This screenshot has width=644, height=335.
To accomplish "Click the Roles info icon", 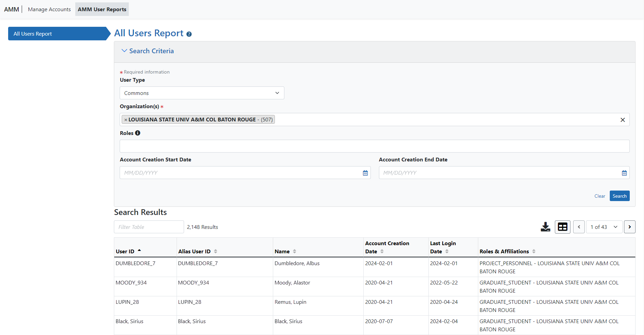I will (x=138, y=133).
